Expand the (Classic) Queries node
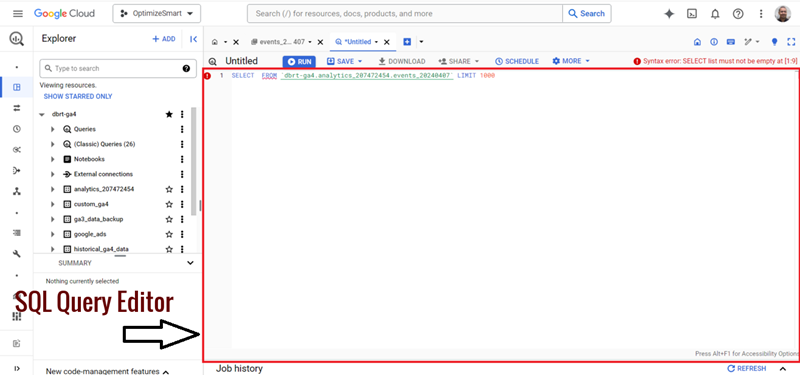The width and height of the screenshot is (800, 375). tap(53, 144)
